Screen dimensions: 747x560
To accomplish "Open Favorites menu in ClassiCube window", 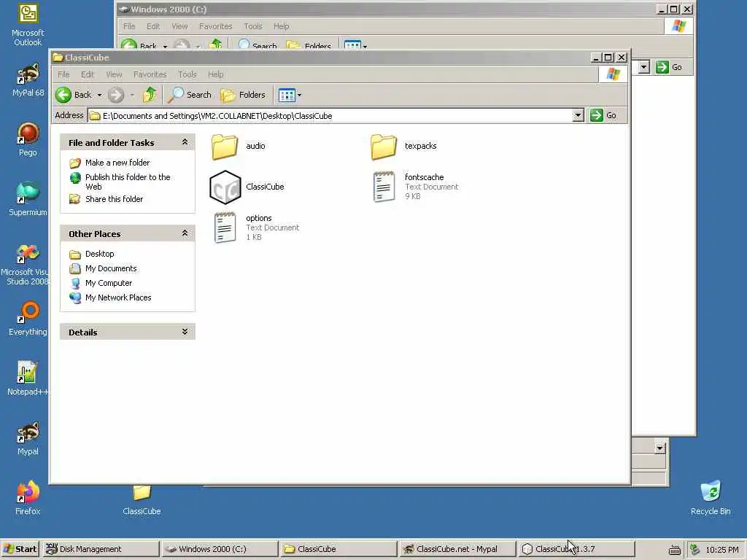I will tap(150, 74).
